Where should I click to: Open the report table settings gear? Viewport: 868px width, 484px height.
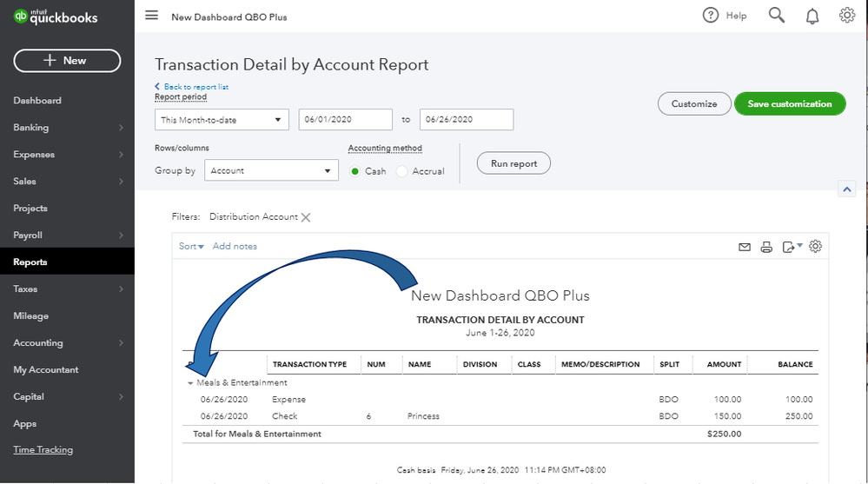[x=815, y=247]
